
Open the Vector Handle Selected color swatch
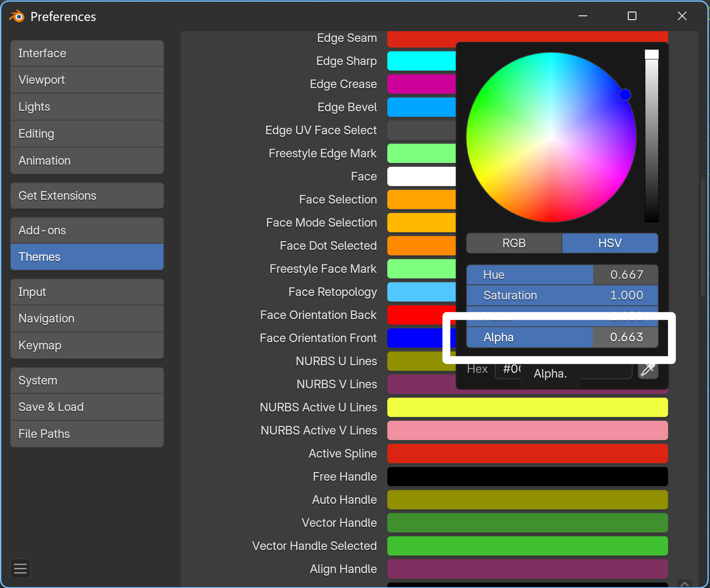(528, 546)
